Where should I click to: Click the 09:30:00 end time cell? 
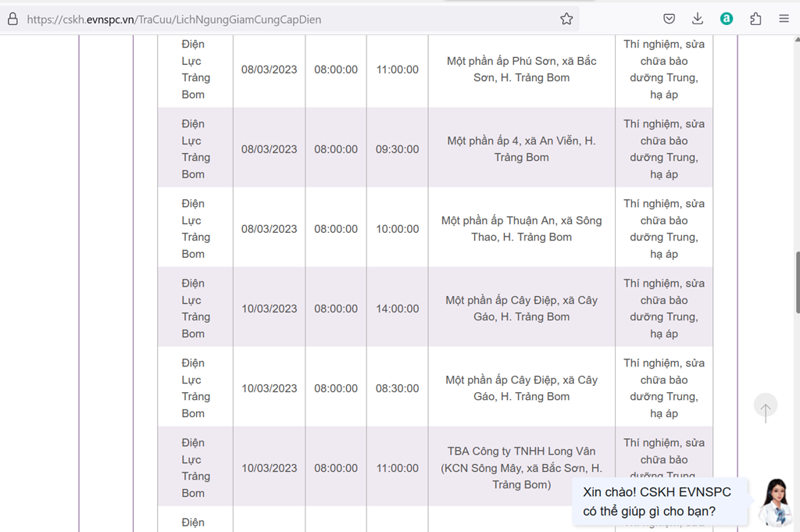click(x=398, y=149)
